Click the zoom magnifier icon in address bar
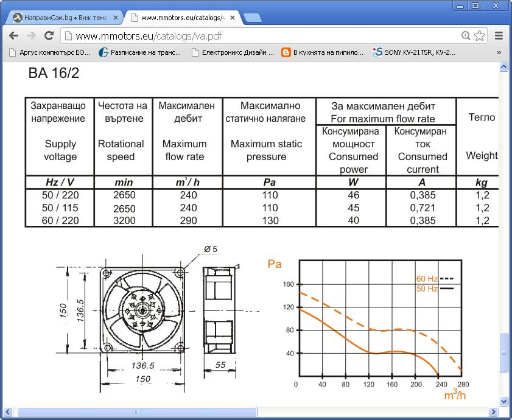This screenshot has width=512, height=420. click(x=466, y=36)
